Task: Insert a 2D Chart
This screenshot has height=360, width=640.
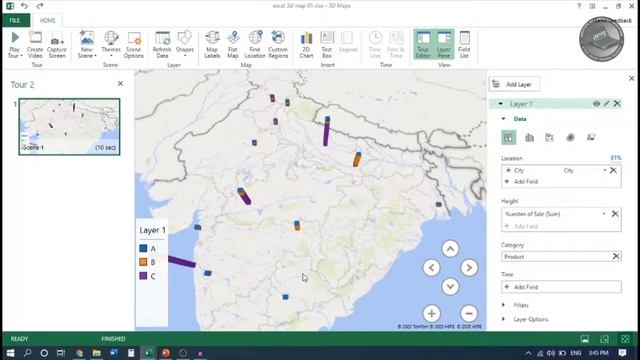Action: pyautogui.click(x=306, y=45)
